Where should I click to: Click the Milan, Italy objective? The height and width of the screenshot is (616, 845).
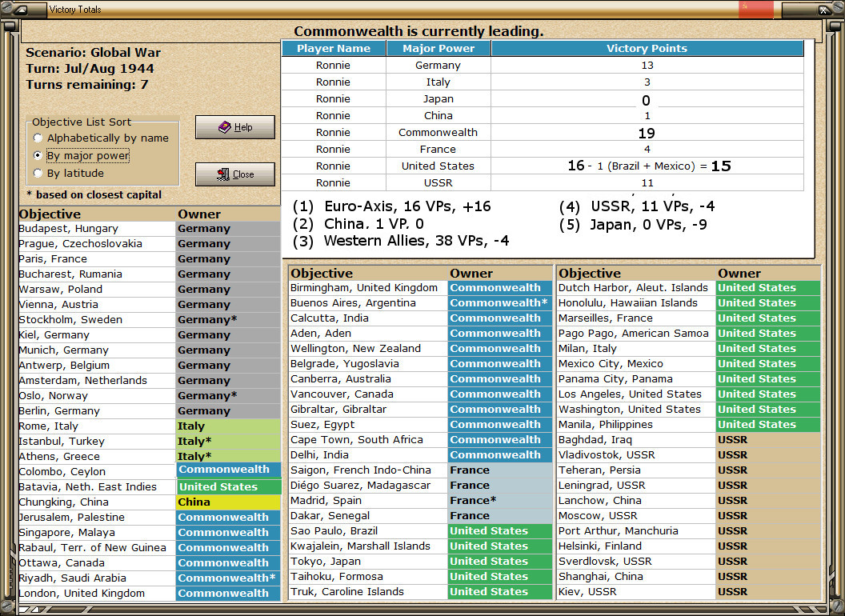point(587,349)
